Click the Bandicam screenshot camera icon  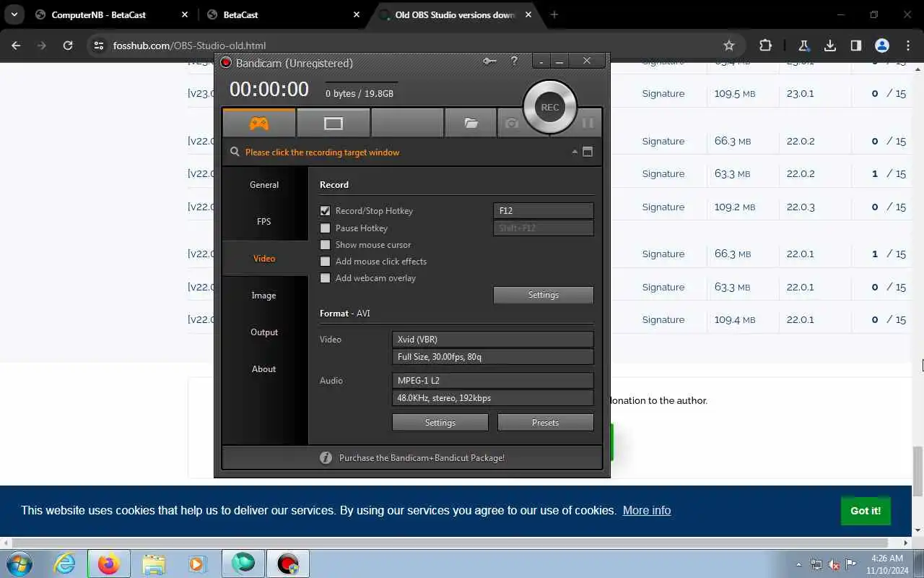[512, 124]
